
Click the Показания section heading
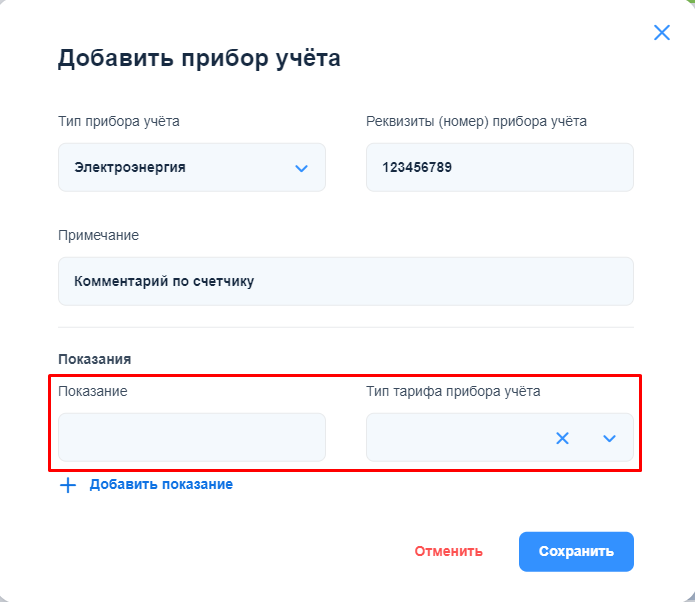click(x=95, y=358)
